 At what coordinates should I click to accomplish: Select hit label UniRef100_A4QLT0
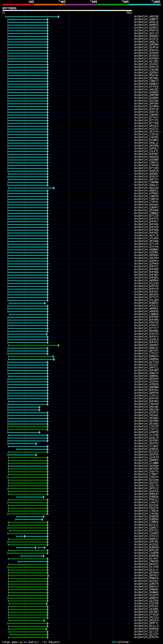pyautogui.click(x=146, y=42)
